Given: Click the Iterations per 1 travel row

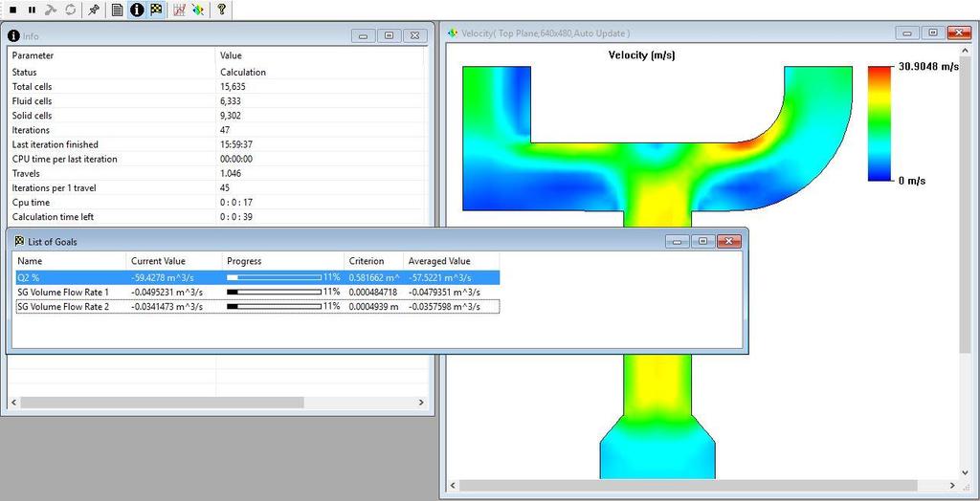Looking at the screenshot, I should (x=215, y=188).
